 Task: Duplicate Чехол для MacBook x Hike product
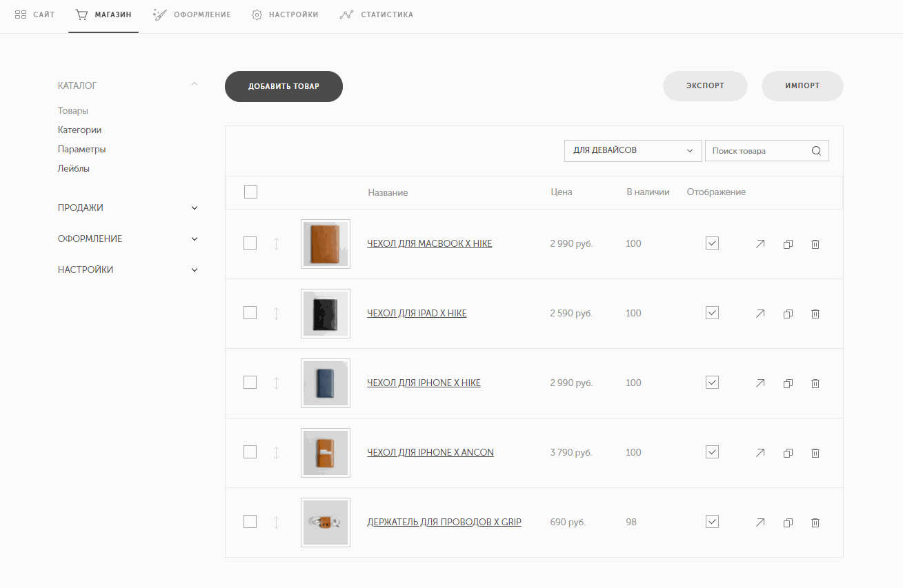788,244
